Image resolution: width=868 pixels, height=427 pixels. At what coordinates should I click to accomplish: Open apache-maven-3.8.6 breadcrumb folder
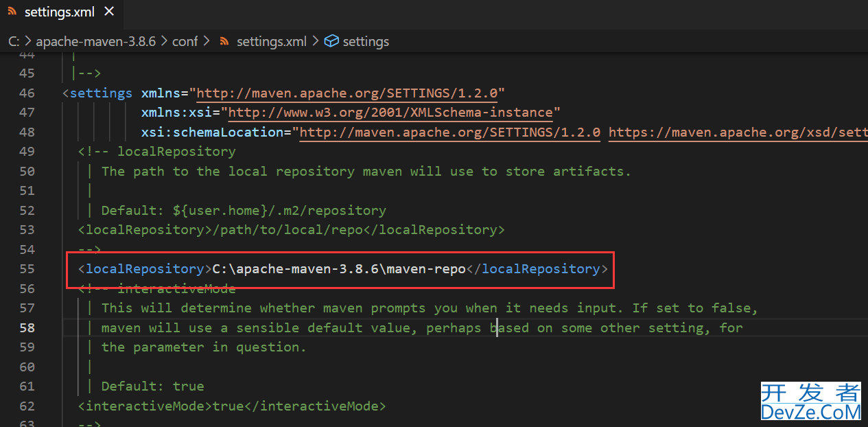[96, 41]
